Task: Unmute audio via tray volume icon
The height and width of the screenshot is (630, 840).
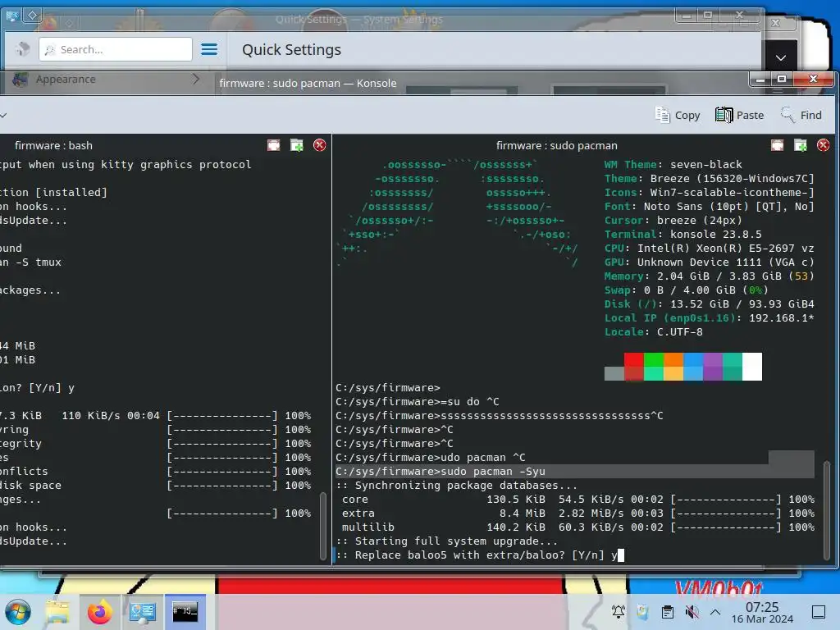Action: tap(692, 612)
